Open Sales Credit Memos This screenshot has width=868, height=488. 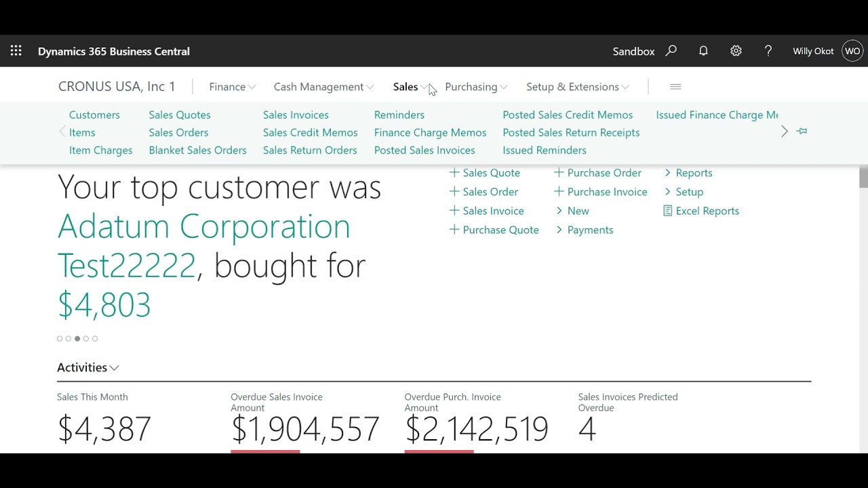310,132
